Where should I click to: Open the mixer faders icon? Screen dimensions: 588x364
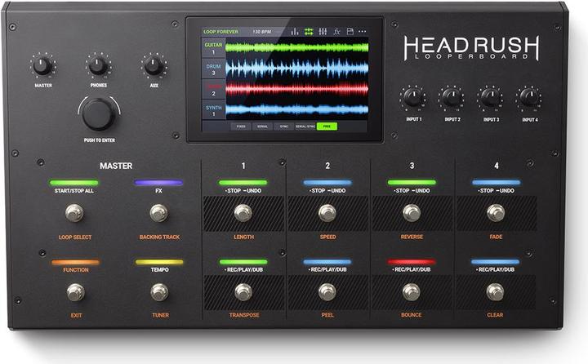point(323,32)
